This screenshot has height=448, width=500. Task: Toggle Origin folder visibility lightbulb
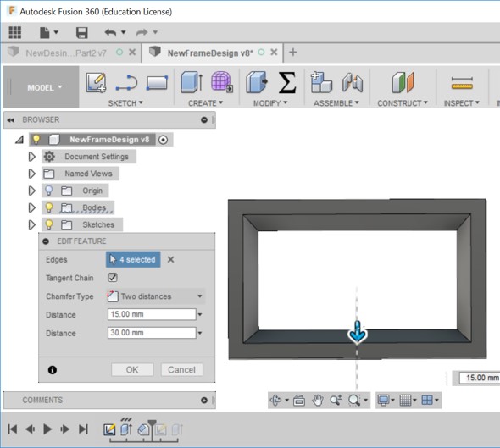coord(49,191)
